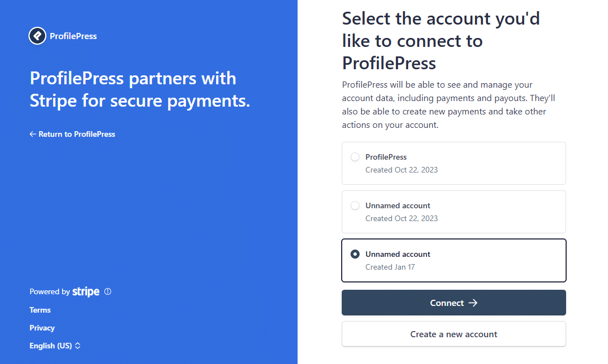Click Create a new account button
This screenshot has height=364, width=608.
tap(453, 334)
